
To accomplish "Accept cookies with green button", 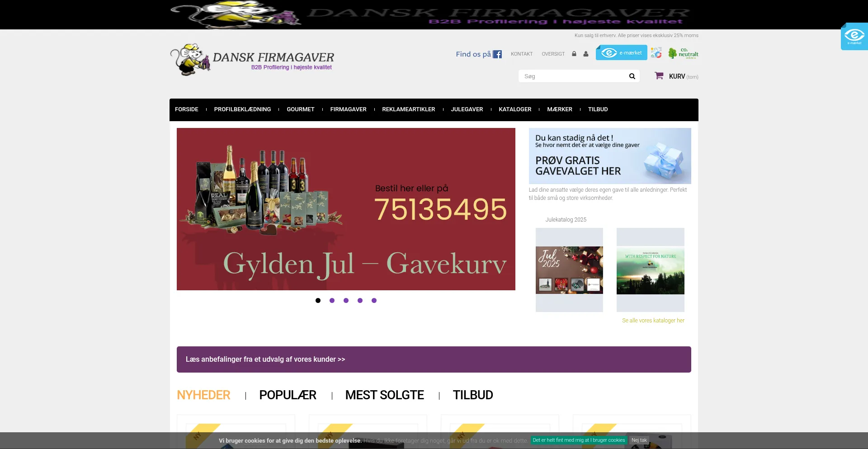I will point(579,440).
